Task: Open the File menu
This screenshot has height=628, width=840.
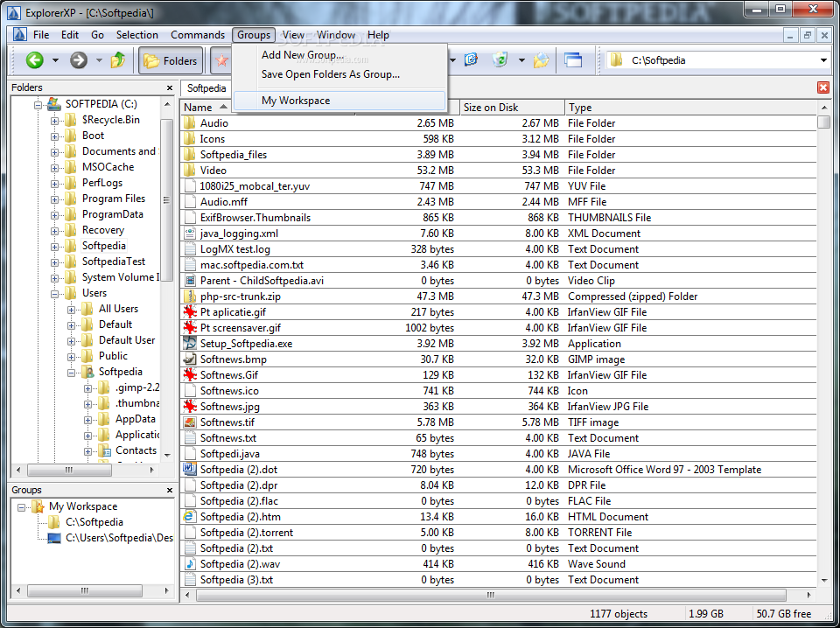Action: (41, 35)
